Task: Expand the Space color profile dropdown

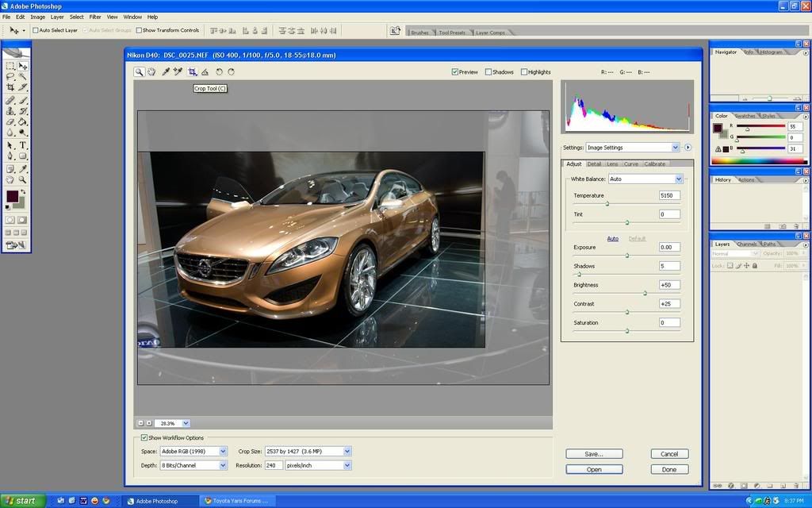Action: [x=223, y=451]
